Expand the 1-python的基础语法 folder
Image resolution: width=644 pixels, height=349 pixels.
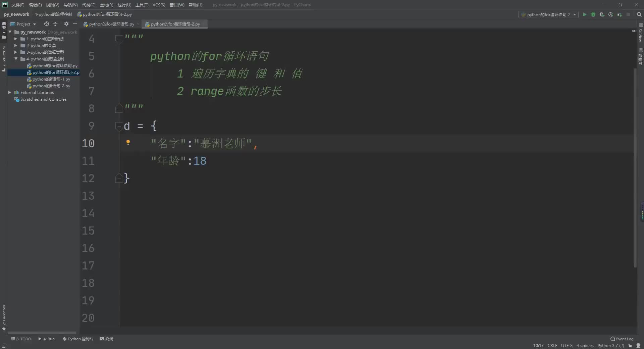(16, 39)
